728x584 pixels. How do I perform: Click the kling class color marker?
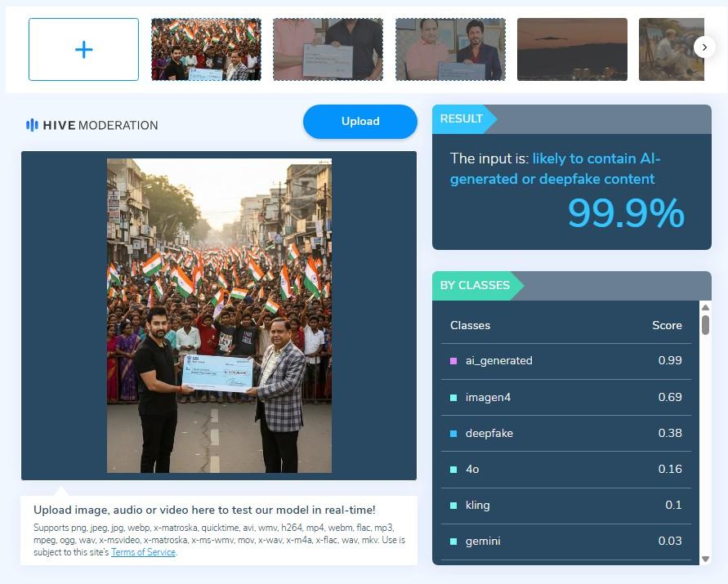click(x=453, y=505)
